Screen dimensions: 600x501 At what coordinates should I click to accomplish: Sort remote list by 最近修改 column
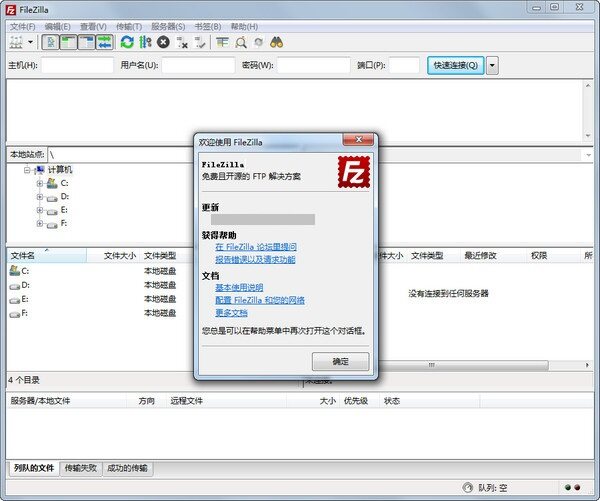tap(480, 255)
